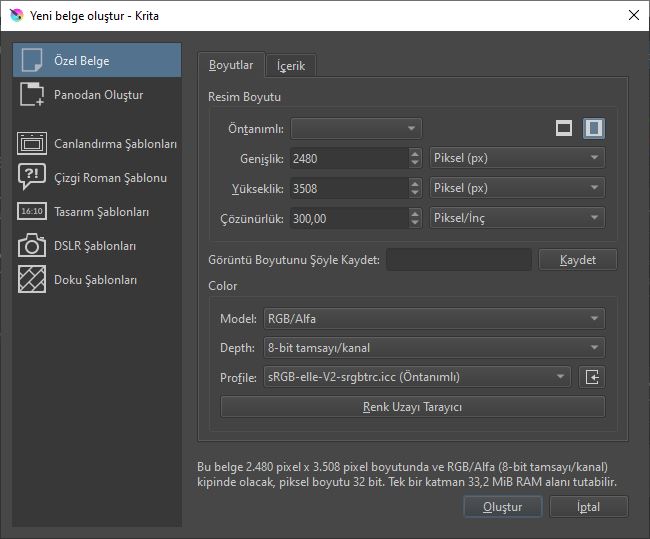Screen dimensions: 650x539
Task: Click the Krita logo in the title bar
Action: coord(17,15)
